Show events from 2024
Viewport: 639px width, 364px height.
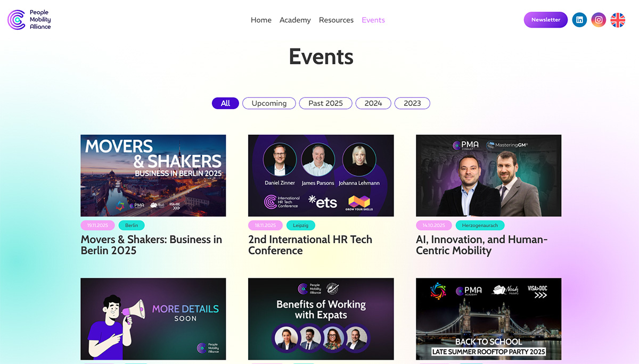[373, 103]
